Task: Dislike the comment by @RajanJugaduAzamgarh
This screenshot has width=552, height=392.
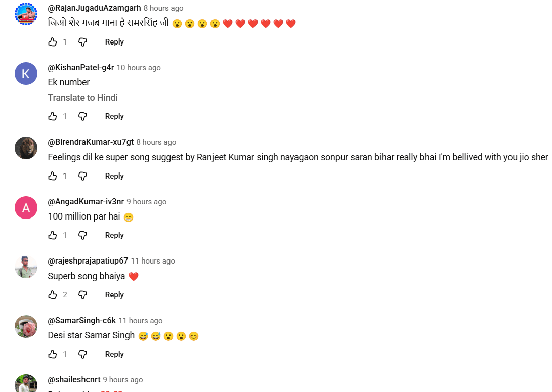Action: 82,42
